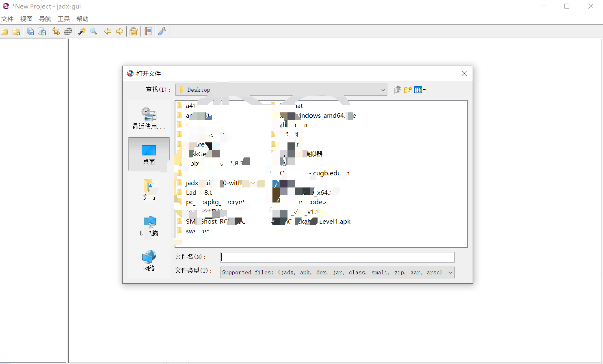Image resolution: width=603 pixels, height=364 pixels.
Task: Select the folder starting with a41
Action: coord(186,106)
